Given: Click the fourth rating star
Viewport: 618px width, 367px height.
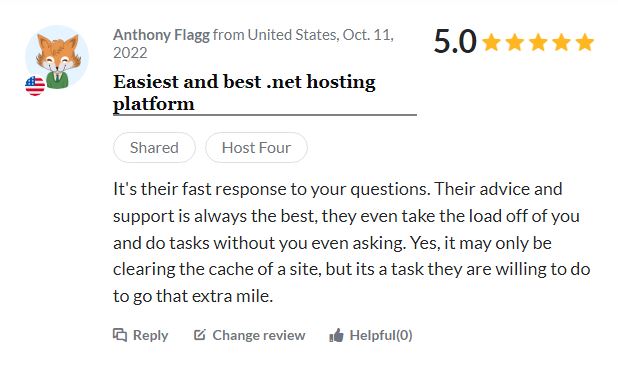Looking at the screenshot, I should pyautogui.click(x=561, y=42).
